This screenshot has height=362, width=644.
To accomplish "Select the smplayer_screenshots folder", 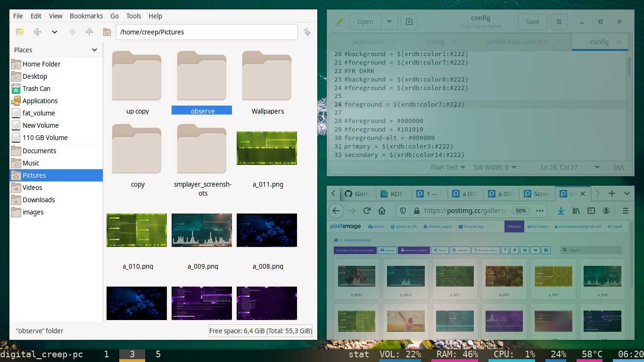I will click(x=202, y=160).
